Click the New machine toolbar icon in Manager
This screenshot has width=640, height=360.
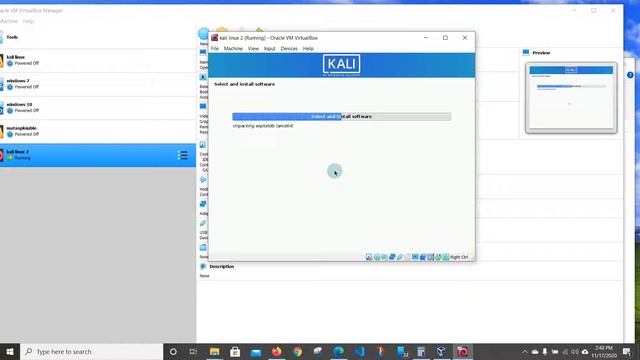pos(203,33)
